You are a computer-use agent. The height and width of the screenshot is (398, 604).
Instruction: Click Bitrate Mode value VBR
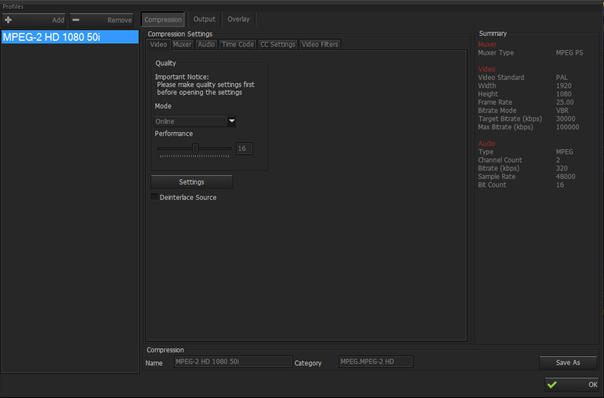[562, 111]
